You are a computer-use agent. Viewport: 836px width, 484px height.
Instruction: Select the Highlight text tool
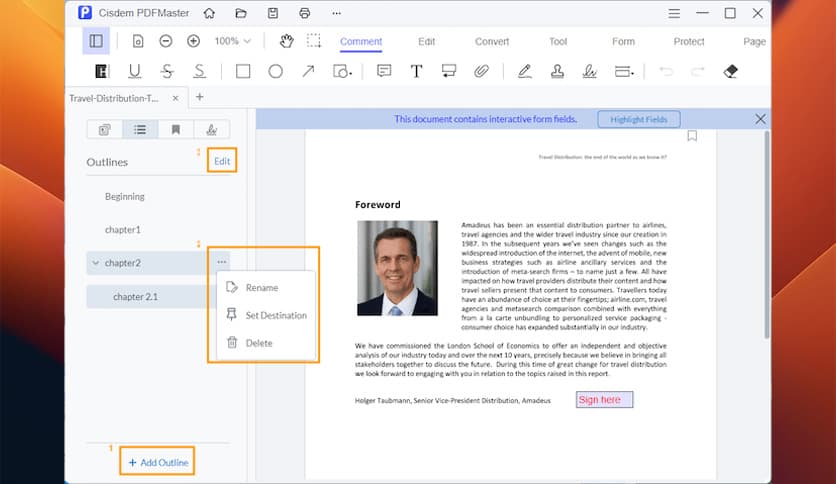coord(101,71)
